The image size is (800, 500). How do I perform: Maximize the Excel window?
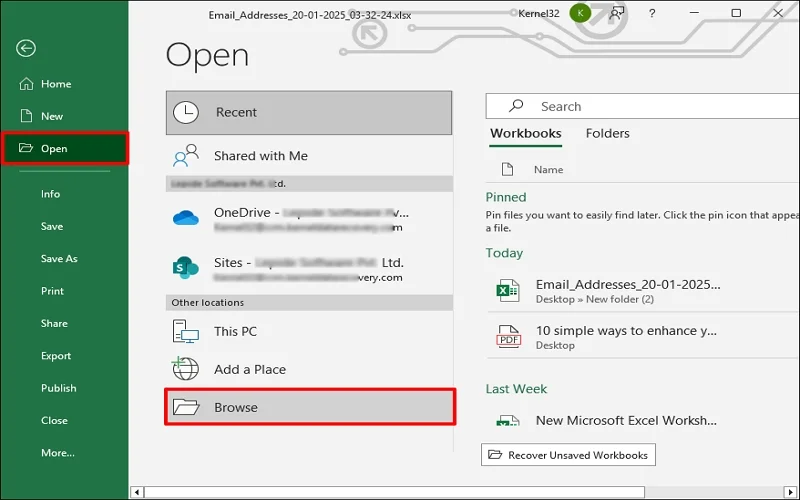[x=736, y=13]
